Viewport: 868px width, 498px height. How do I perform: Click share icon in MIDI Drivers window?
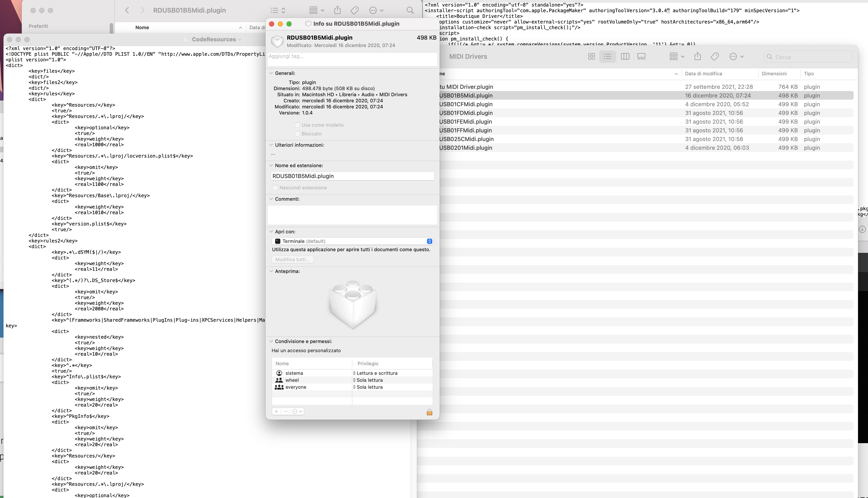click(x=698, y=56)
